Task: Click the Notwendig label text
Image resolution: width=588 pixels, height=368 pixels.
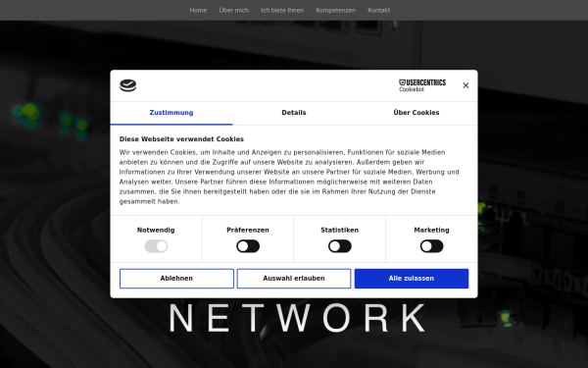Action: 156,230
